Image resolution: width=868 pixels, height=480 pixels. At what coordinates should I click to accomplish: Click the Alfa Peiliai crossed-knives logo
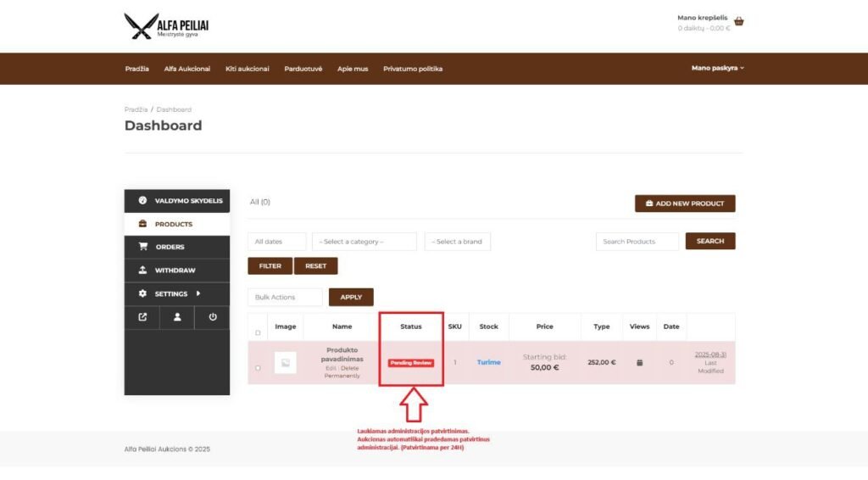[x=165, y=25]
